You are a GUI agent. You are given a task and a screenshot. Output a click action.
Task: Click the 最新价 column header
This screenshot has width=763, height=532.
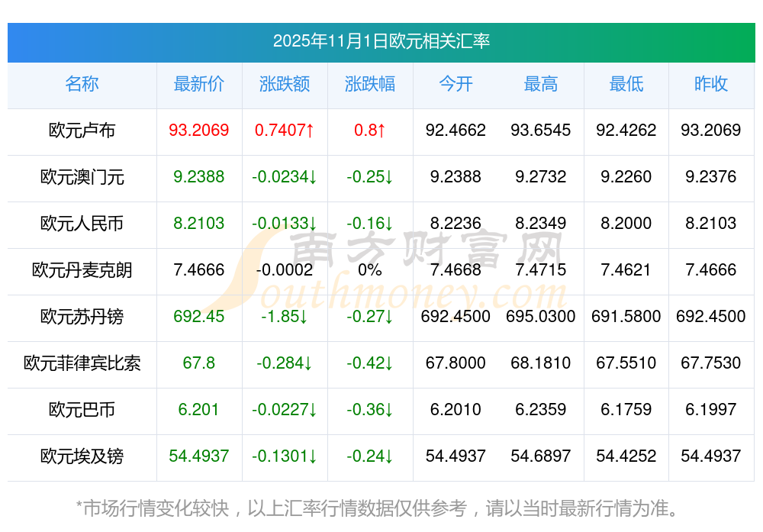coord(198,84)
